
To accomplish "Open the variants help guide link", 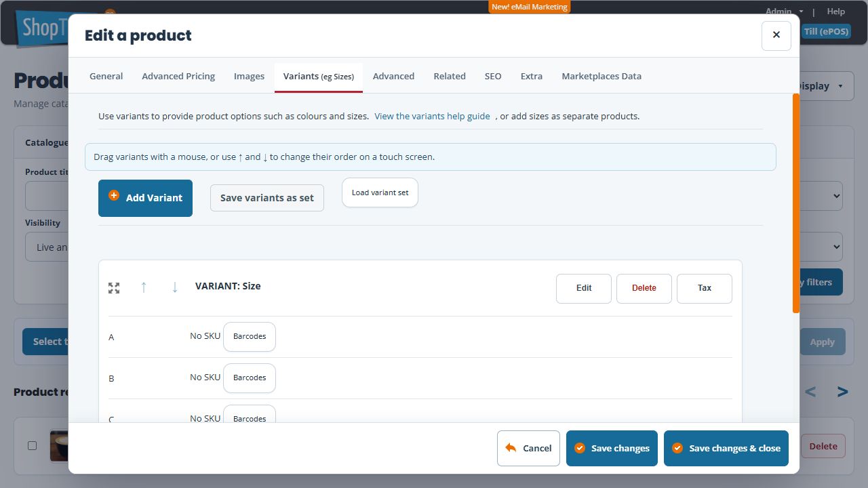I will point(432,116).
